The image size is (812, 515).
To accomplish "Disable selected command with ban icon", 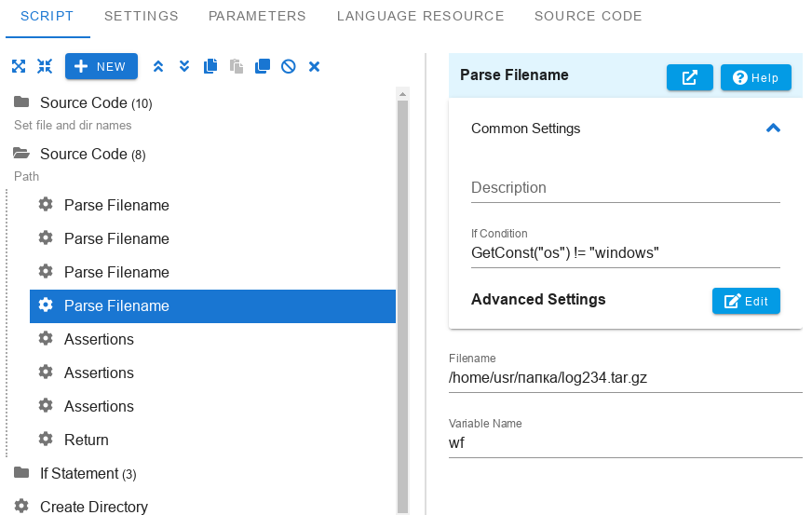I will point(289,66).
